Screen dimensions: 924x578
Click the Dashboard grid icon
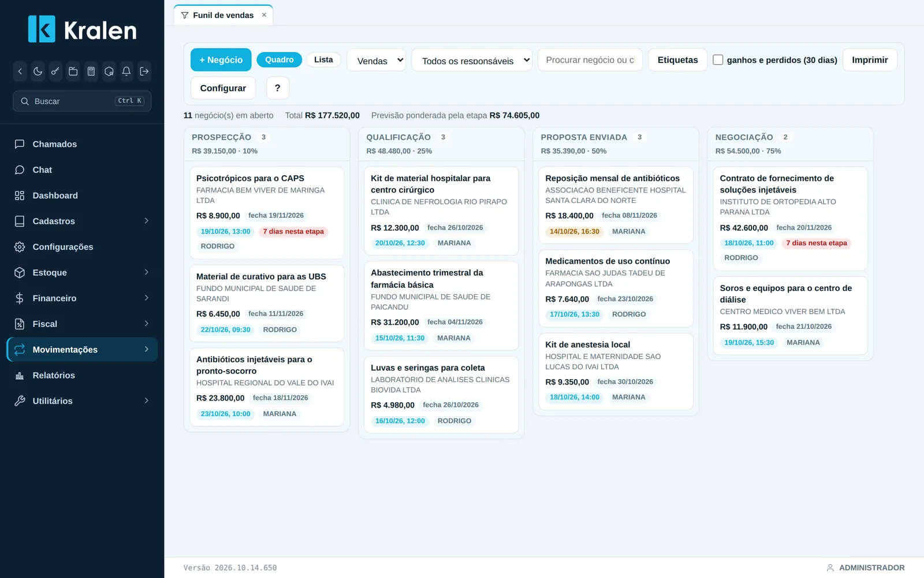click(20, 195)
